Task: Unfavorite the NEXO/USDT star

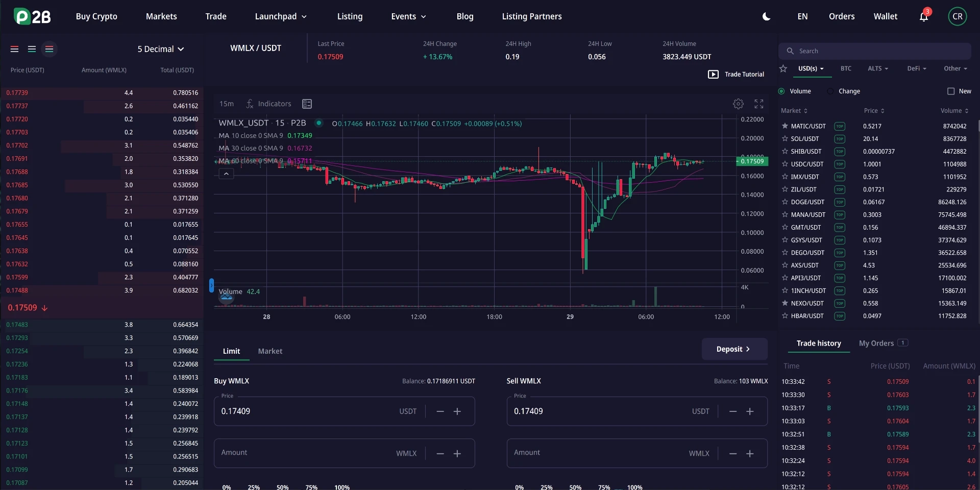Action: (x=785, y=303)
